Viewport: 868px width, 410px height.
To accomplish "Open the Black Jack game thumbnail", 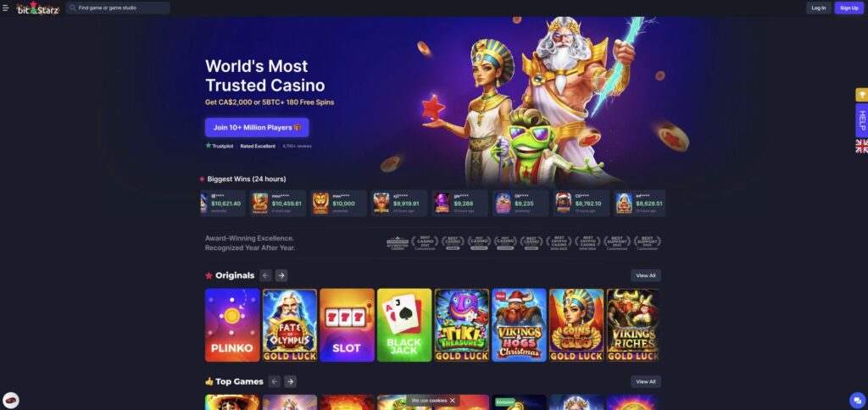I will 404,324.
